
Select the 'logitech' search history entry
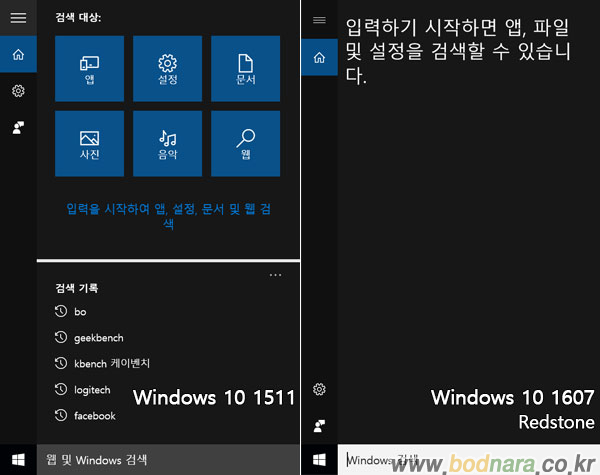click(x=92, y=390)
